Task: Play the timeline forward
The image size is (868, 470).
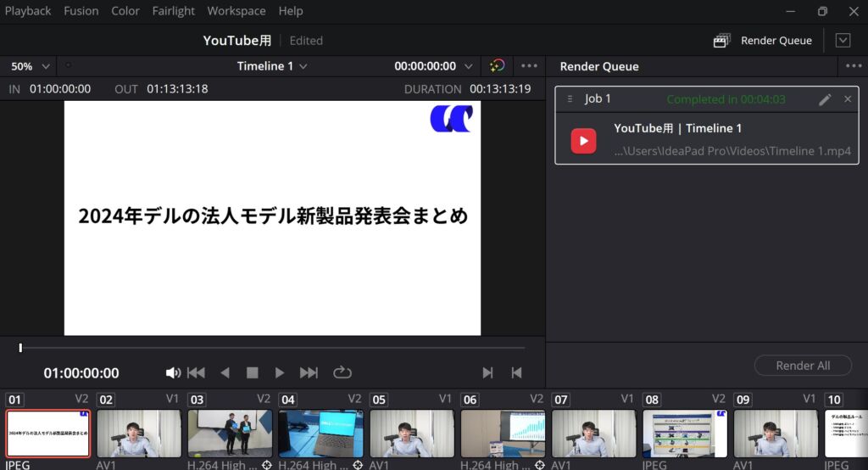Action: 280,372
